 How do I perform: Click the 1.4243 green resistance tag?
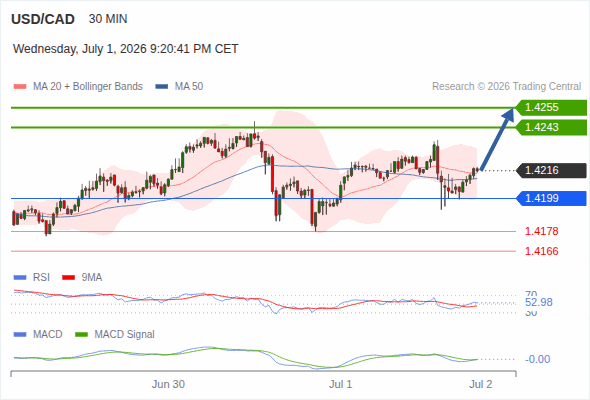(x=551, y=127)
